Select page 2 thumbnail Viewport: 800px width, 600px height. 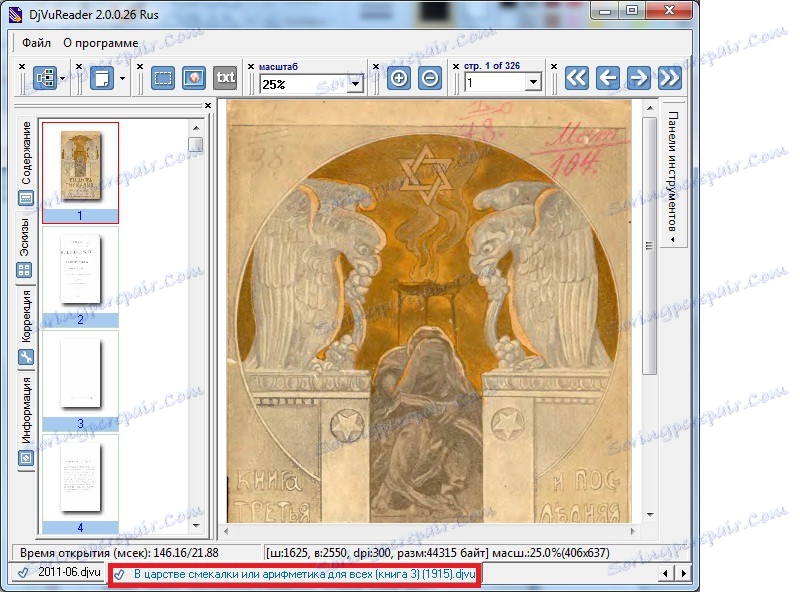pos(80,277)
